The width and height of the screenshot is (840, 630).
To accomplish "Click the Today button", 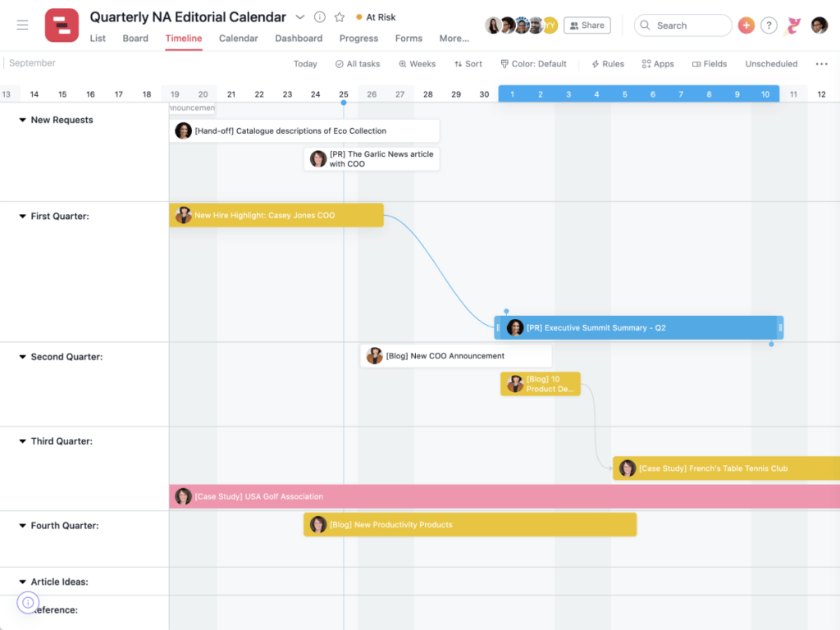I will [305, 63].
